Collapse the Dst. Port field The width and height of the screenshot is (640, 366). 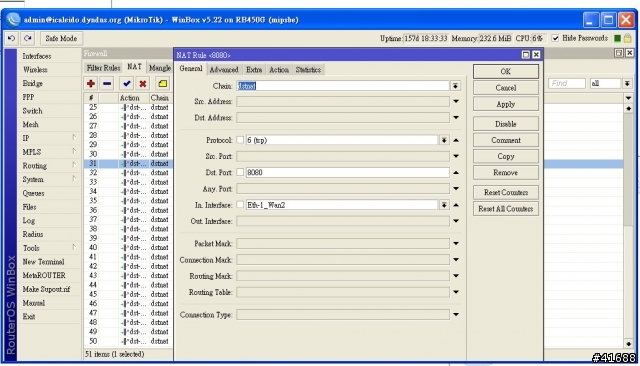point(456,172)
